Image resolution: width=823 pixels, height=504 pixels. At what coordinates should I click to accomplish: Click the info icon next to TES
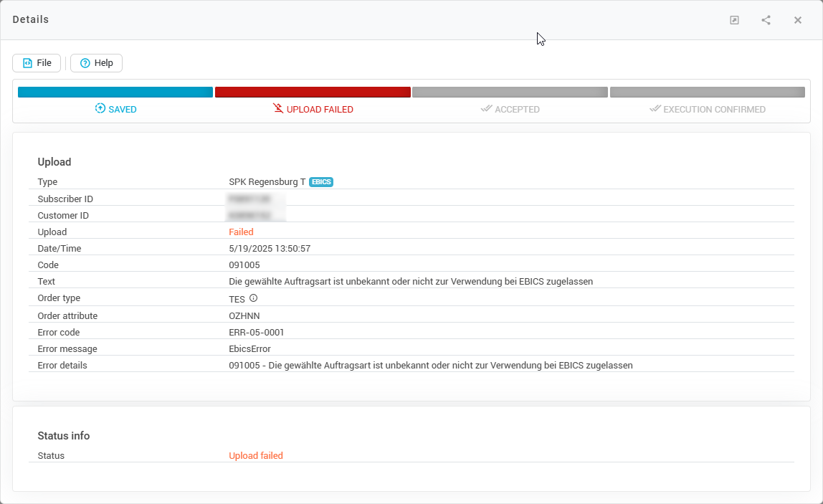[x=253, y=298]
